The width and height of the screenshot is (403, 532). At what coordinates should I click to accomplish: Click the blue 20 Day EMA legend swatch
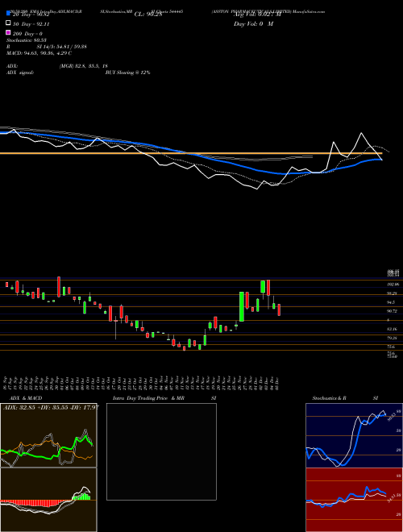click(x=9, y=14)
